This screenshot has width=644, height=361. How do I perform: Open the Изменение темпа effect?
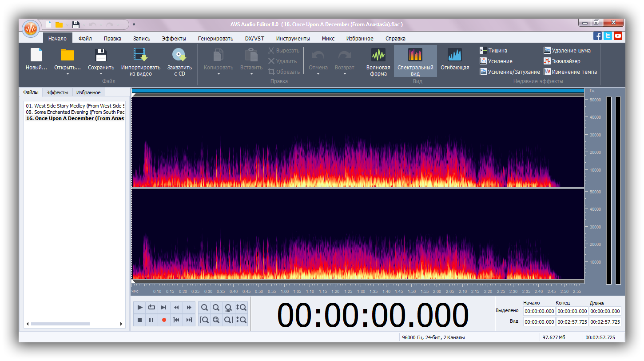click(x=570, y=72)
